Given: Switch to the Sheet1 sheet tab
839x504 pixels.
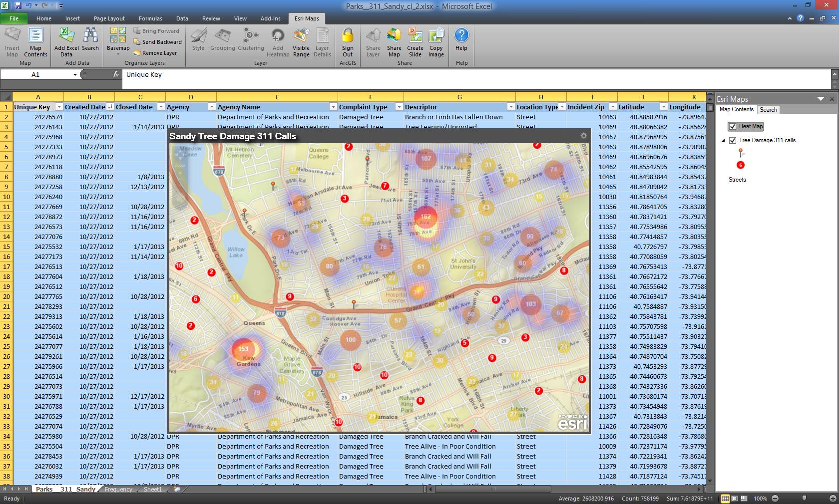Looking at the screenshot, I should click(x=153, y=490).
